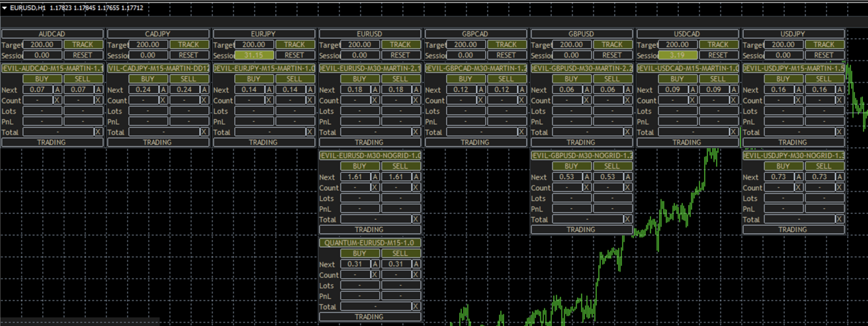Click the EVIL-USDJPY-M30-NOGRID strategy label

pos(794,155)
